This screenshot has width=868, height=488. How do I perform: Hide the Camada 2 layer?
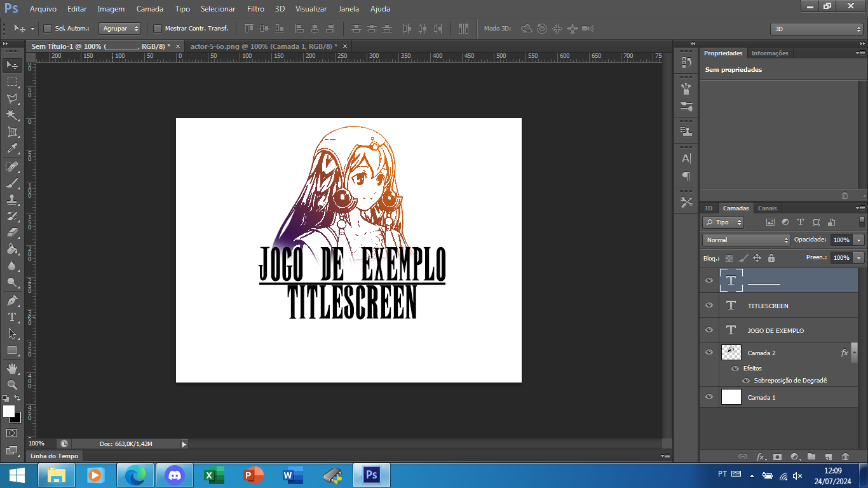pyautogui.click(x=709, y=353)
